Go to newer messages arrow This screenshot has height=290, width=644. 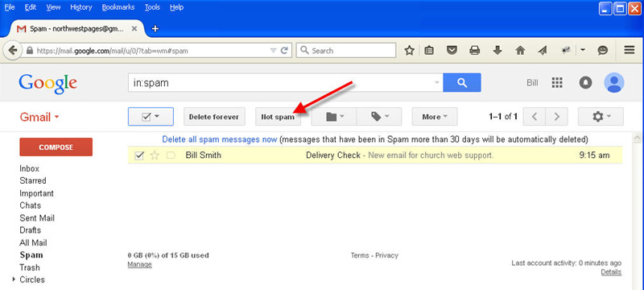tap(535, 117)
